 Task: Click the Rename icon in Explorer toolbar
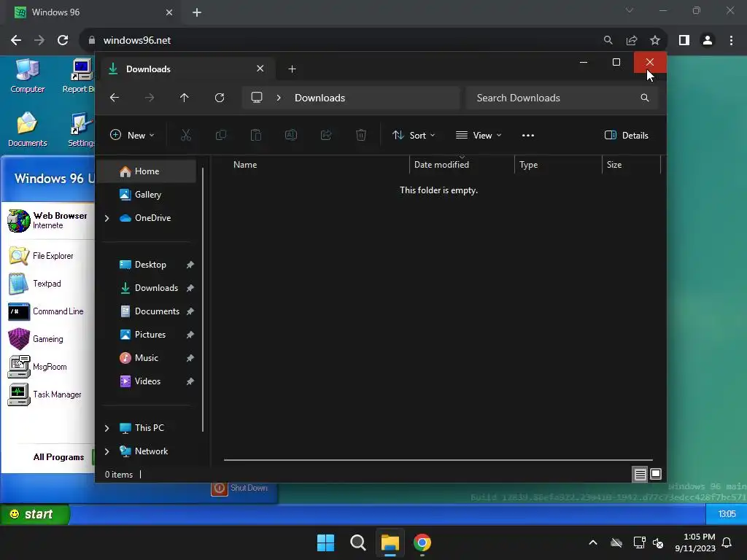[x=291, y=135]
